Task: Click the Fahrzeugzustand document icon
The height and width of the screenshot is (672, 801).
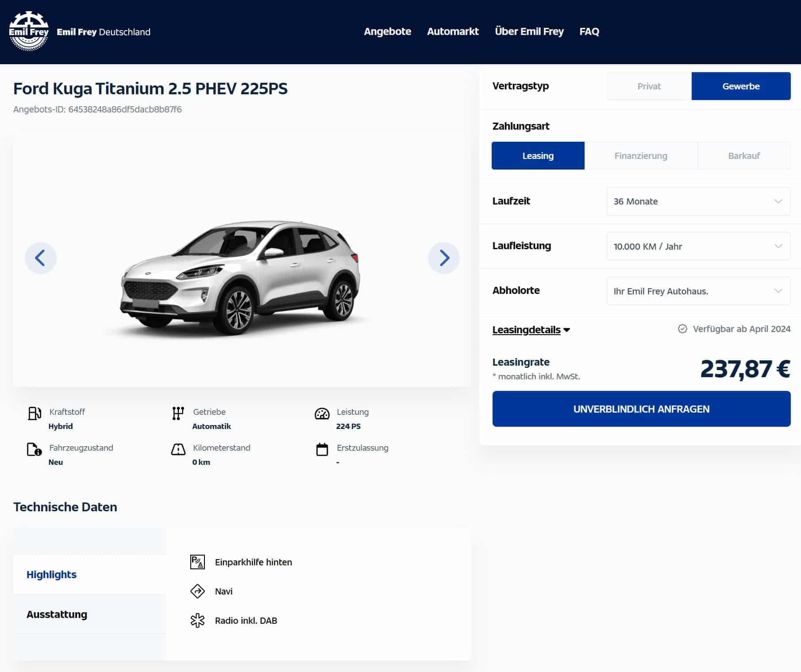Action: [35, 449]
